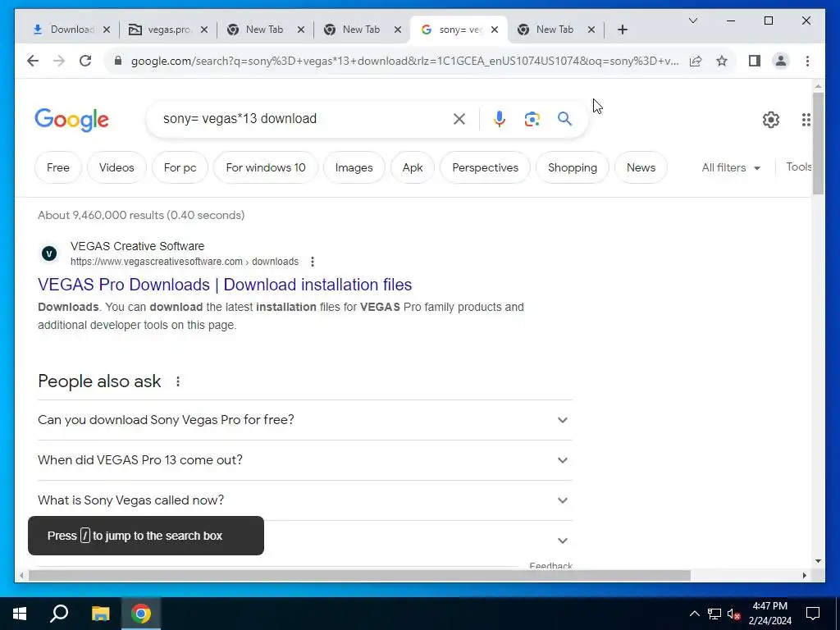Screen dimensions: 840x630
Task: Open the Perspectives filter
Action: coord(486,167)
